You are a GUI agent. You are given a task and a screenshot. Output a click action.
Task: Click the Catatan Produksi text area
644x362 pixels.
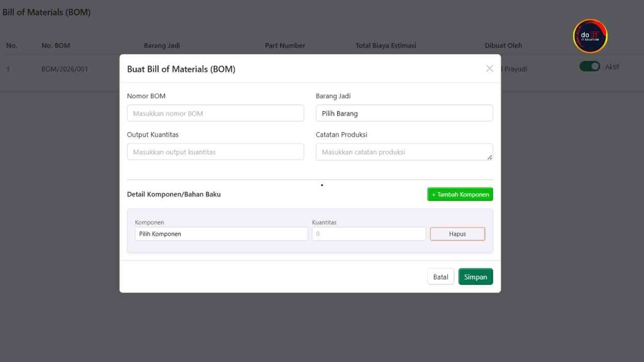404,151
